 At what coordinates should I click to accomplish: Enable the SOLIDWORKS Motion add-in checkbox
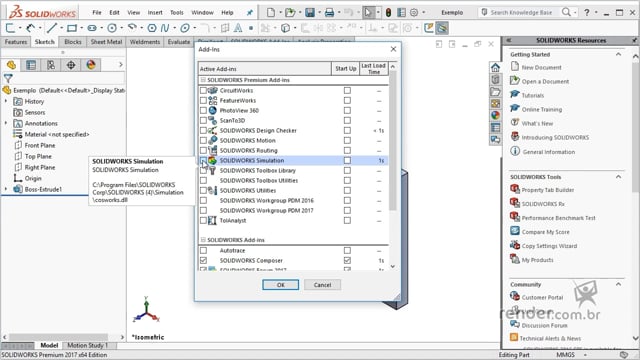pyautogui.click(x=203, y=140)
